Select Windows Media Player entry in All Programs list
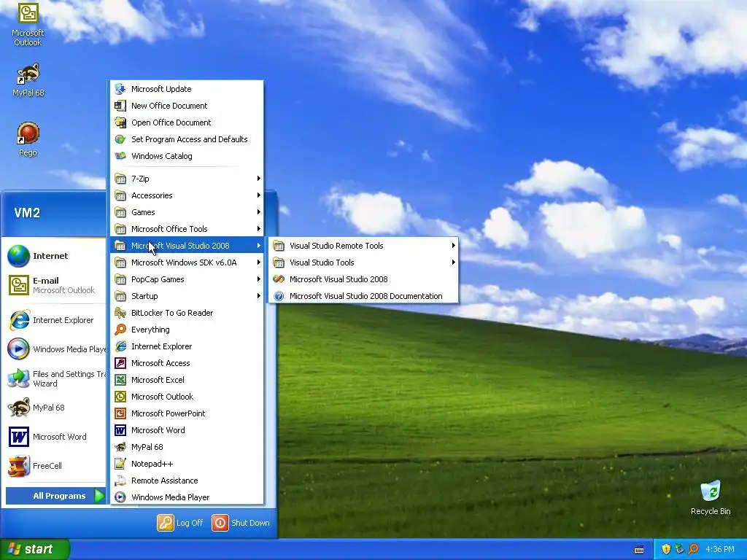 (187, 497)
